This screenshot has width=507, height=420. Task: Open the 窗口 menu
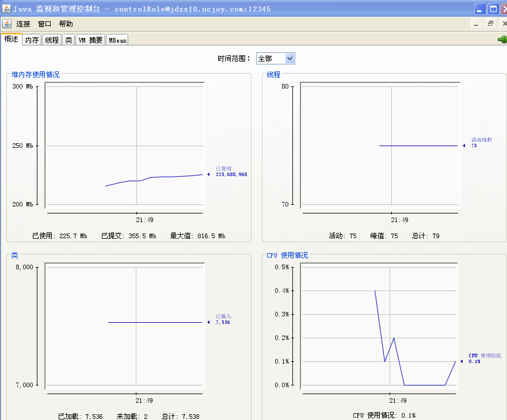pos(45,24)
